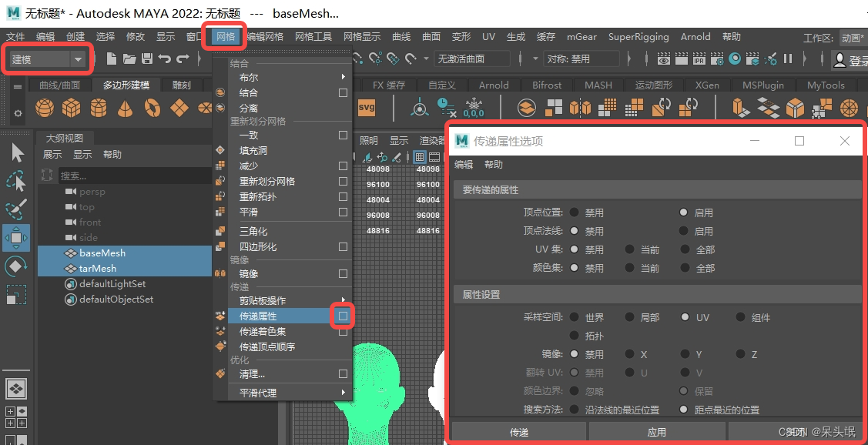Open the Hypershade sphere icon

pos(735,58)
